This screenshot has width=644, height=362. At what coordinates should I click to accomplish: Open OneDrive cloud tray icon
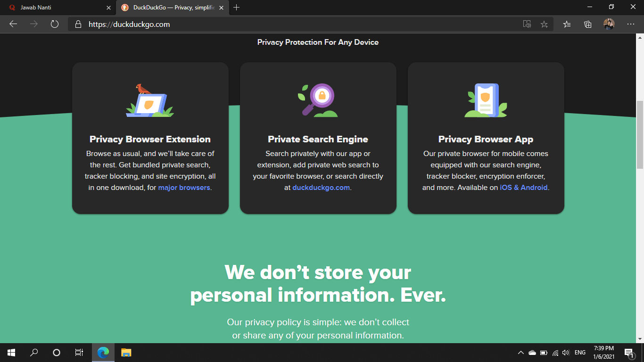(x=532, y=353)
